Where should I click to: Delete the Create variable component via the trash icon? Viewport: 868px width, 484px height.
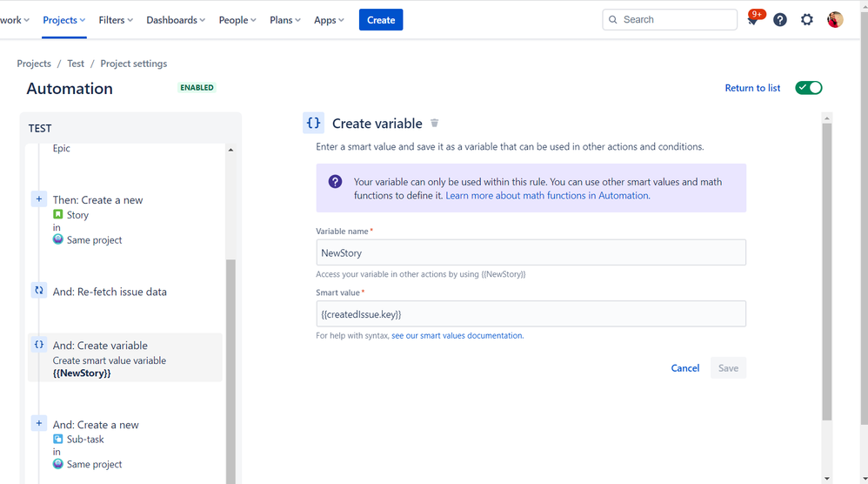click(435, 123)
